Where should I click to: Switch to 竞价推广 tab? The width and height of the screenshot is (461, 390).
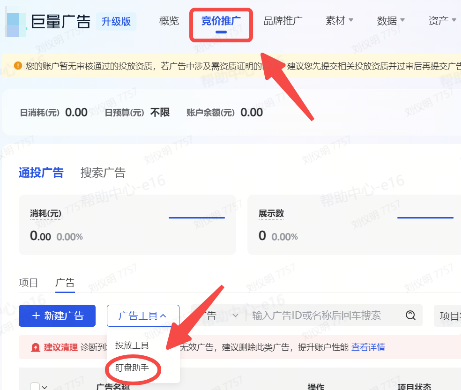(x=221, y=21)
